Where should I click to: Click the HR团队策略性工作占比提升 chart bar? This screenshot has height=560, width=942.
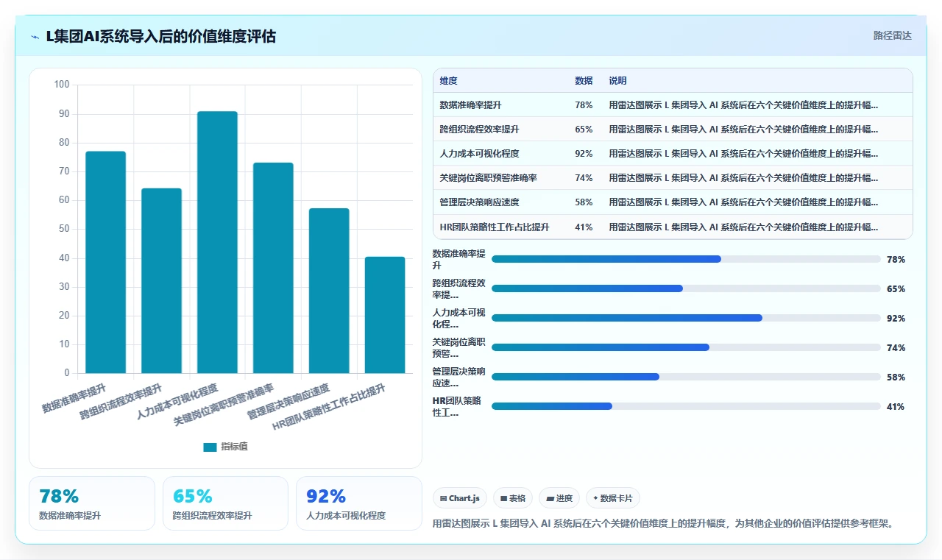(385, 315)
